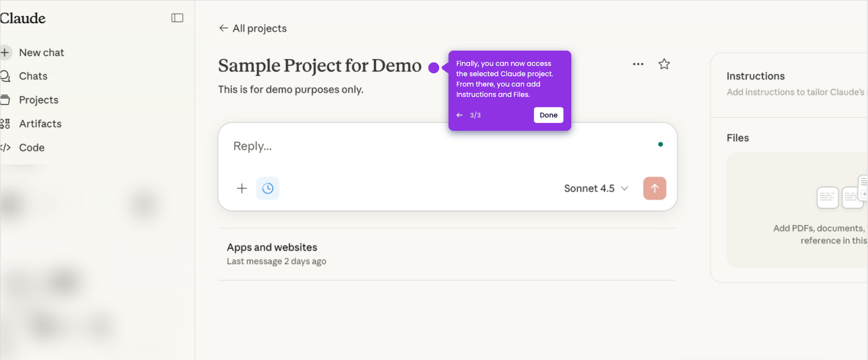Click the Sample Project for Demo title
This screenshot has width=868, height=360.
coord(320,65)
